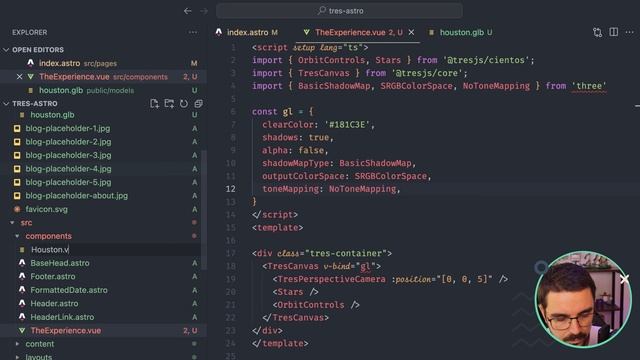This screenshot has width=640, height=360.
Task: Close the webcam overlay bubble
Action: tap(624, 279)
